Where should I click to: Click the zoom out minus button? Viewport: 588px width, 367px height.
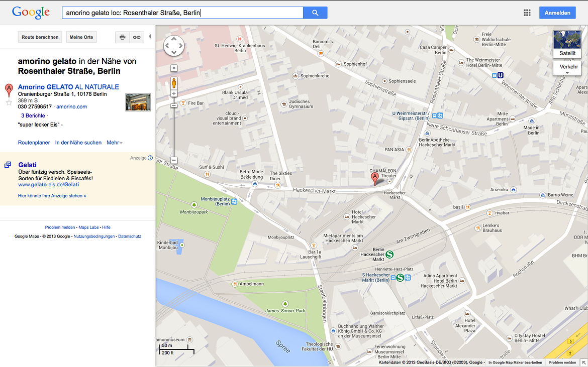coord(174,160)
